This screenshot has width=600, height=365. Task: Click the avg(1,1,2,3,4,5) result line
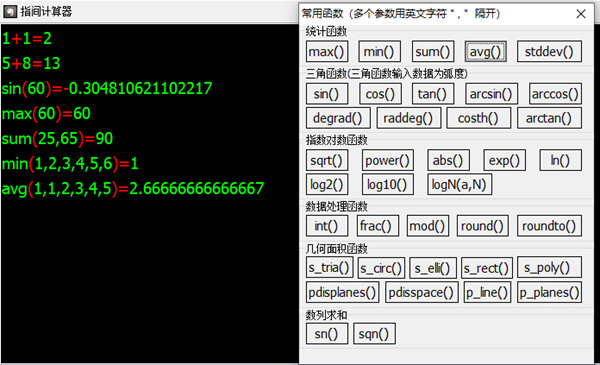(132, 189)
